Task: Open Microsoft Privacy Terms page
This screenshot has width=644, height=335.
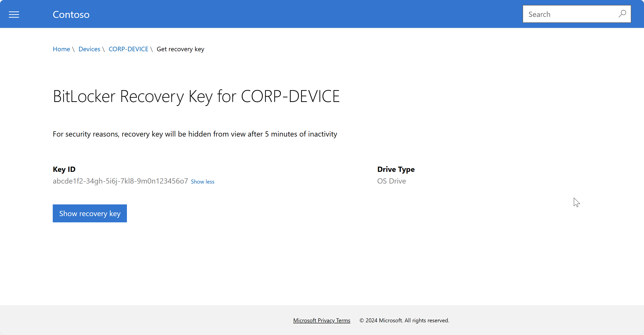Action: point(322,320)
